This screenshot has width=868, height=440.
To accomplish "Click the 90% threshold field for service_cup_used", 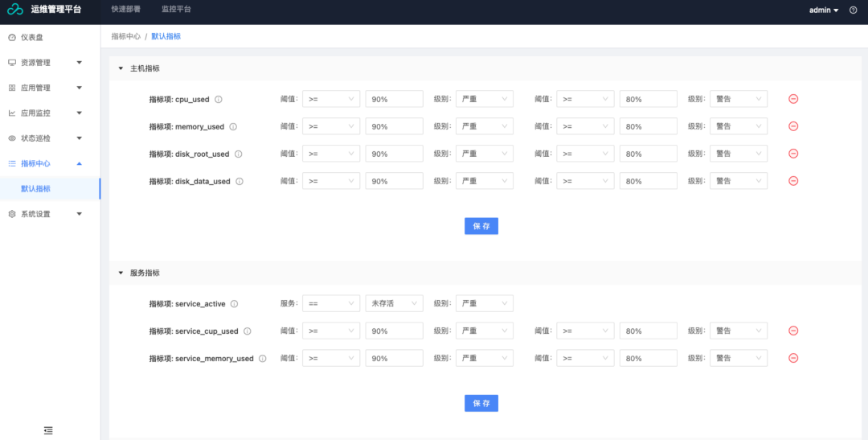I will 394,331.
